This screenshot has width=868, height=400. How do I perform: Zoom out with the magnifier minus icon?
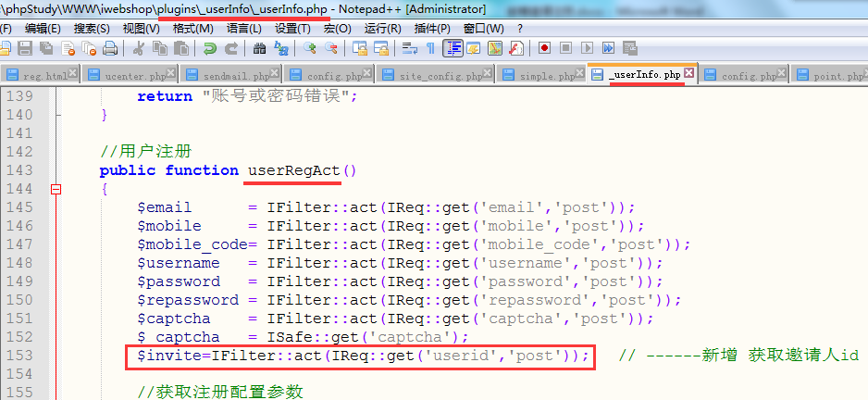[331, 48]
